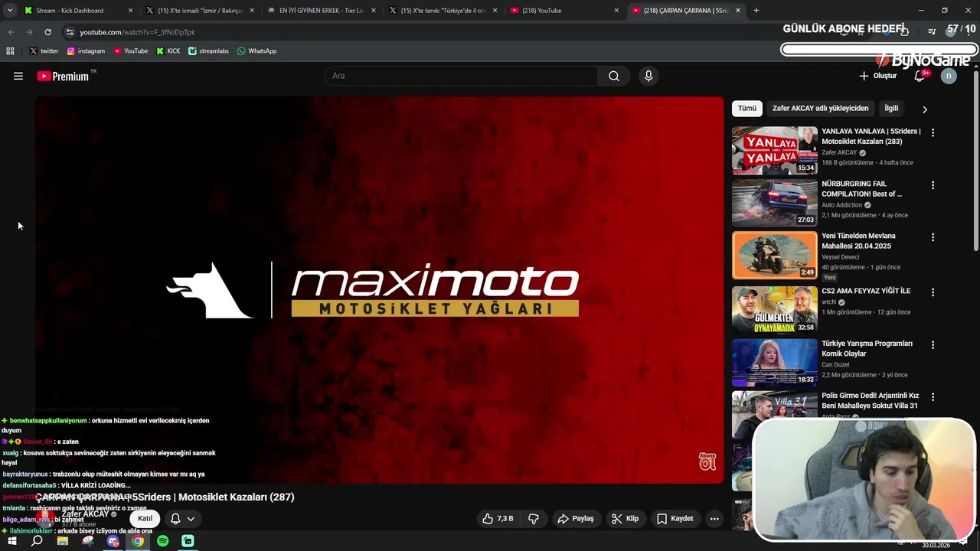Focus the Ara search field
The height and width of the screenshot is (551, 980).
(x=462, y=76)
